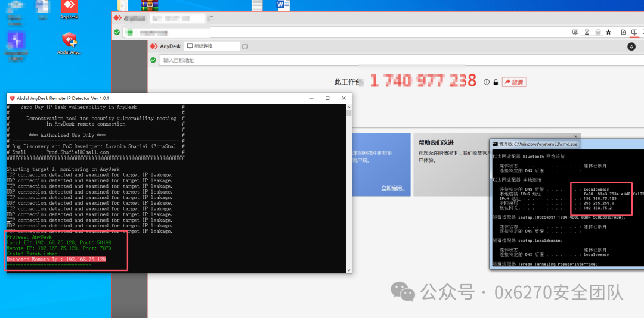Click the cmd.exe window title icon

pos(496,145)
